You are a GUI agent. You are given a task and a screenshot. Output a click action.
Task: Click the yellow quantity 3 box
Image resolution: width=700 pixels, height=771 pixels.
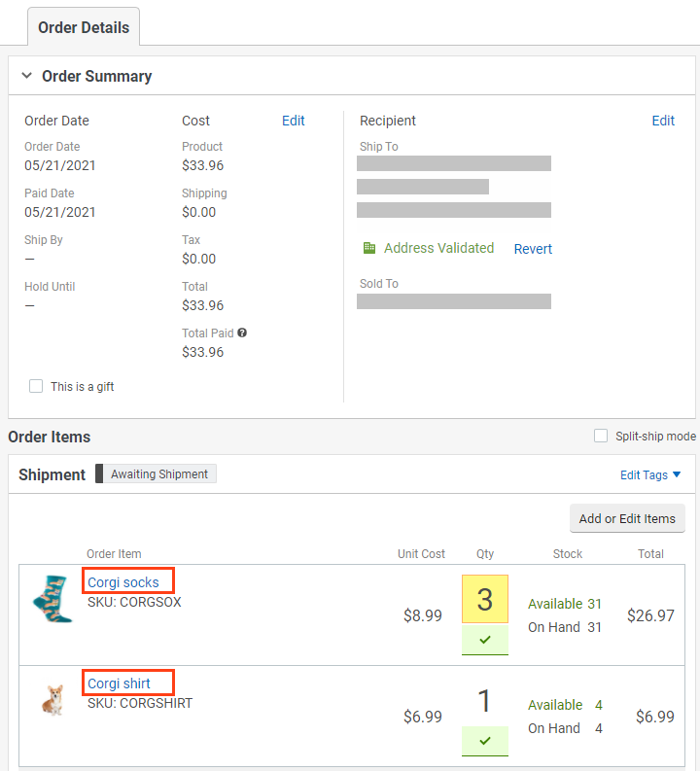485,599
